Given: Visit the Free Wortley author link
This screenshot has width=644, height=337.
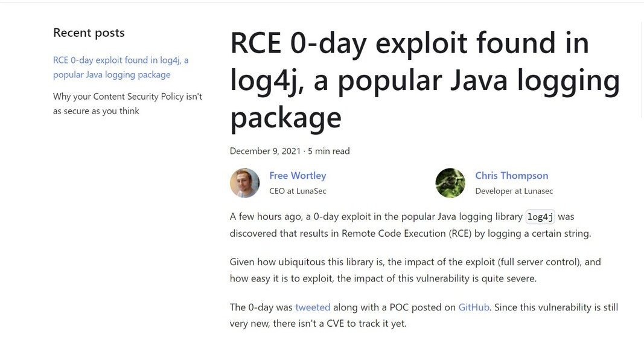Looking at the screenshot, I should [298, 176].
